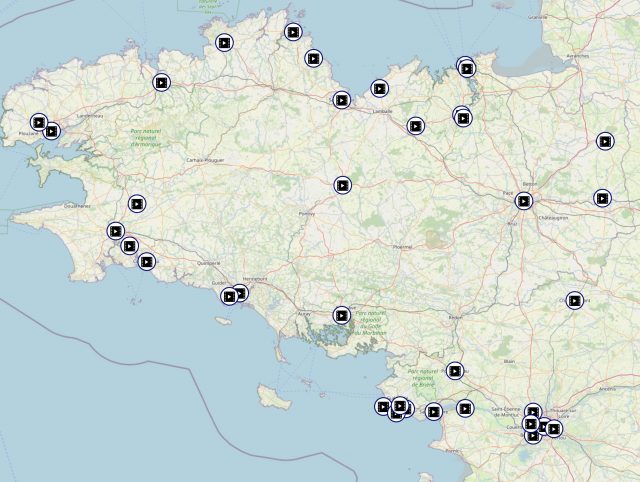Click the video marker east of Auray
Screen dimensions: 640x482
pyautogui.click(x=342, y=315)
